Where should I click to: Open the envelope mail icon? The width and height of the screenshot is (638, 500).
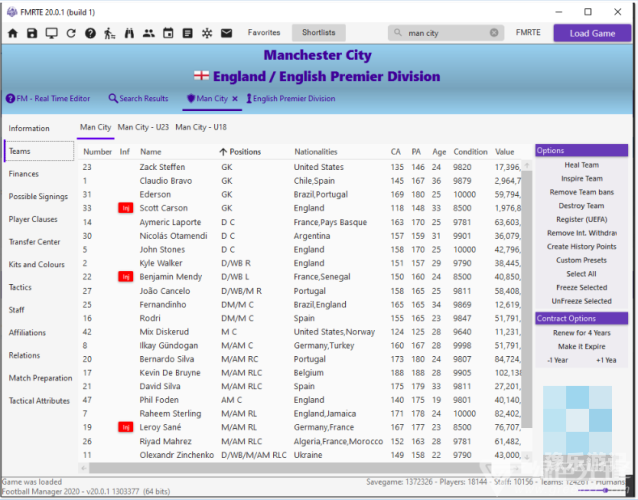pos(227,33)
